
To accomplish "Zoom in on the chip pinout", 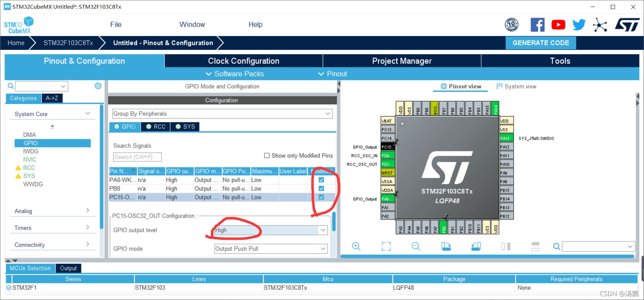I will pyautogui.click(x=356, y=246).
